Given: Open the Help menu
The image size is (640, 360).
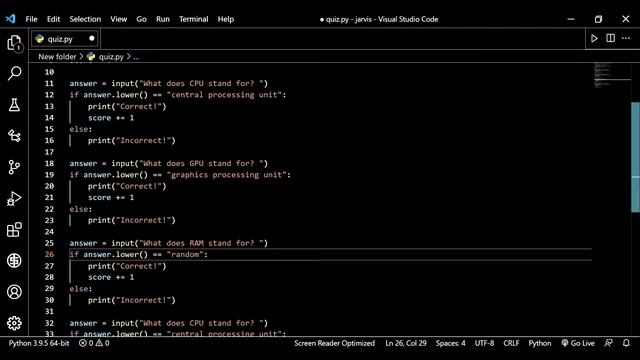Looking at the screenshot, I should 225,19.
